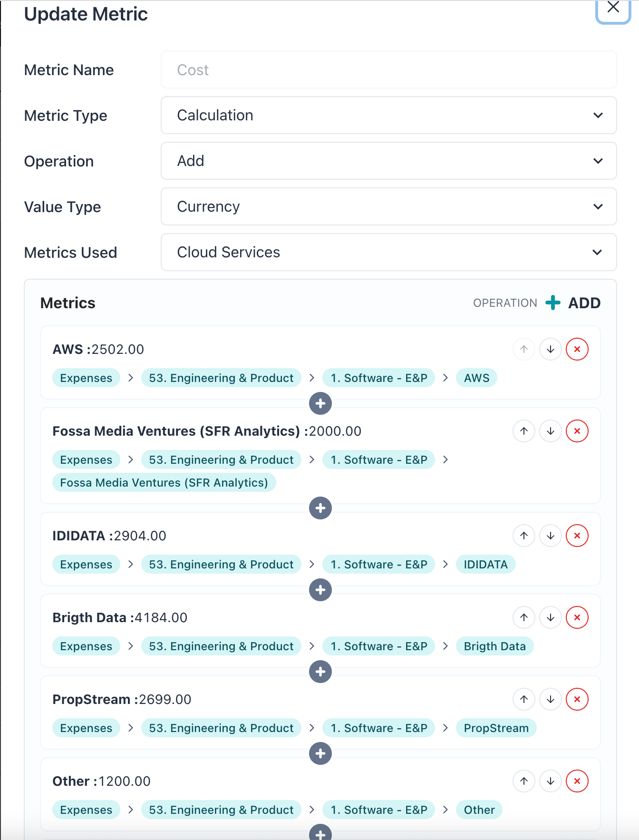The width and height of the screenshot is (639, 840).
Task: Click the ADD operation label
Action: [x=584, y=303]
